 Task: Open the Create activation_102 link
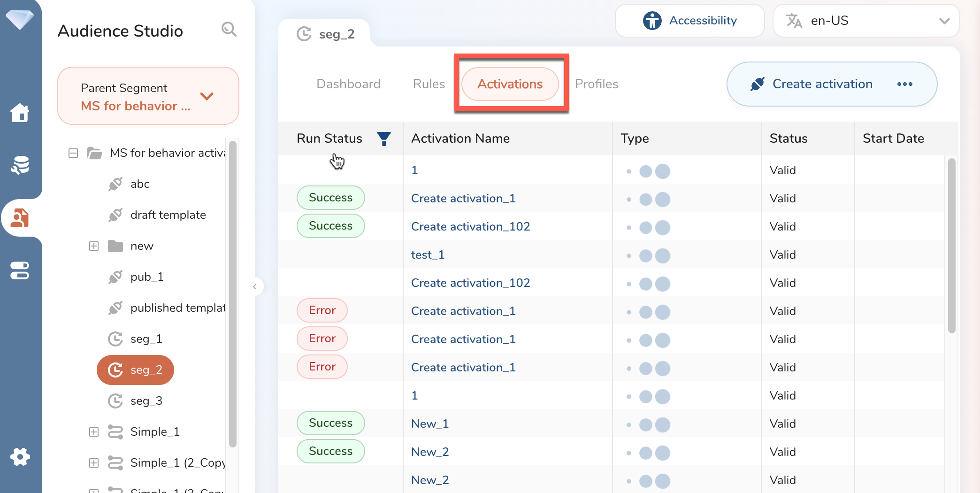pos(470,226)
